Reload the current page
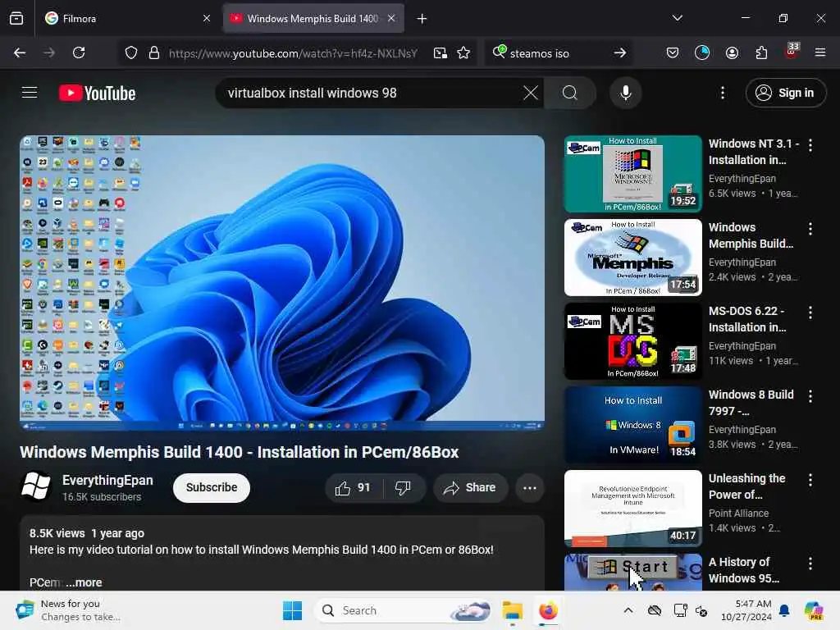The width and height of the screenshot is (840, 630). tap(79, 52)
